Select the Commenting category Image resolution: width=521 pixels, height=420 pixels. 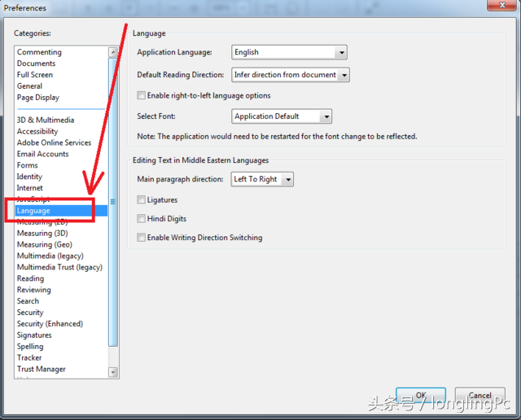pyautogui.click(x=39, y=52)
